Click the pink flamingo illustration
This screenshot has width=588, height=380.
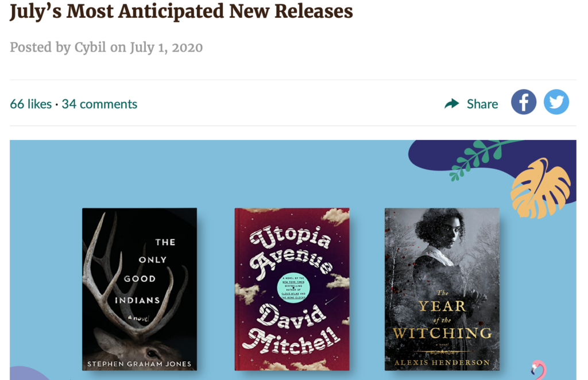[x=539, y=370]
